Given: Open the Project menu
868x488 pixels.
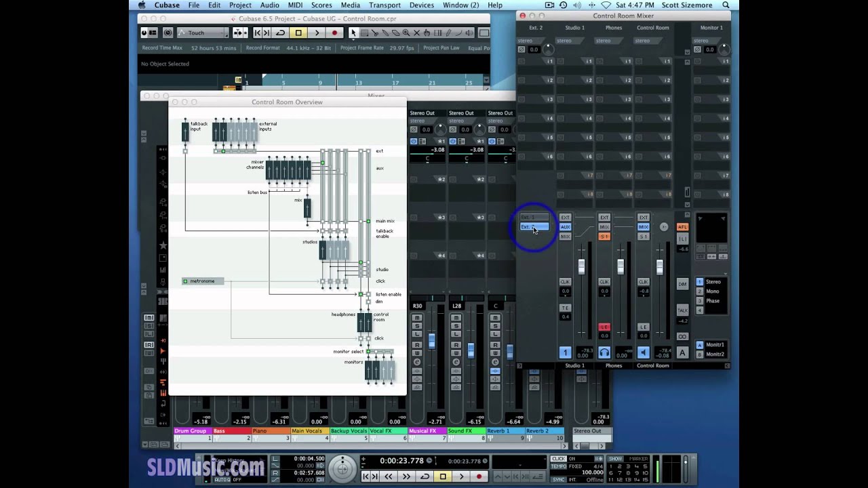Looking at the screenshot, I should tap(240, 5).
